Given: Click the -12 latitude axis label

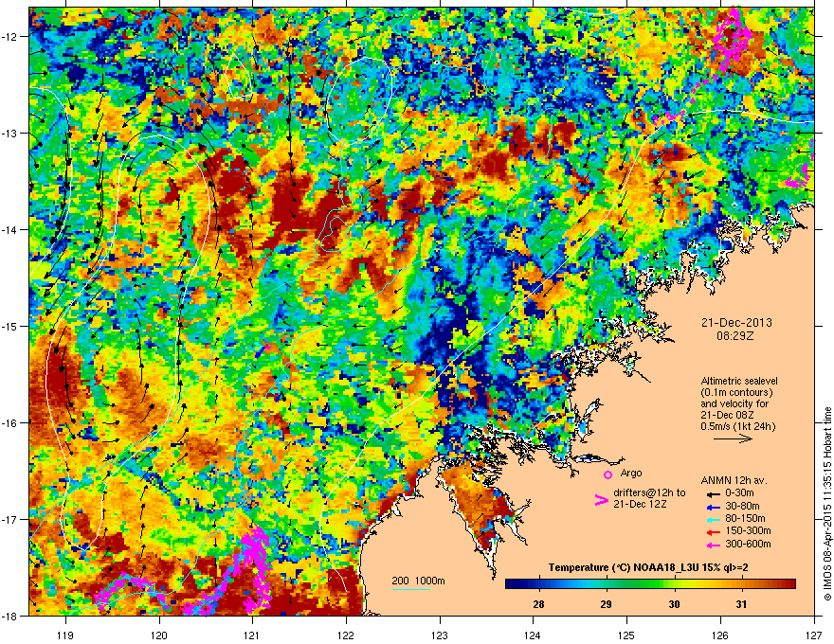Looking at the screenshot, I should (x=9, y=37).
